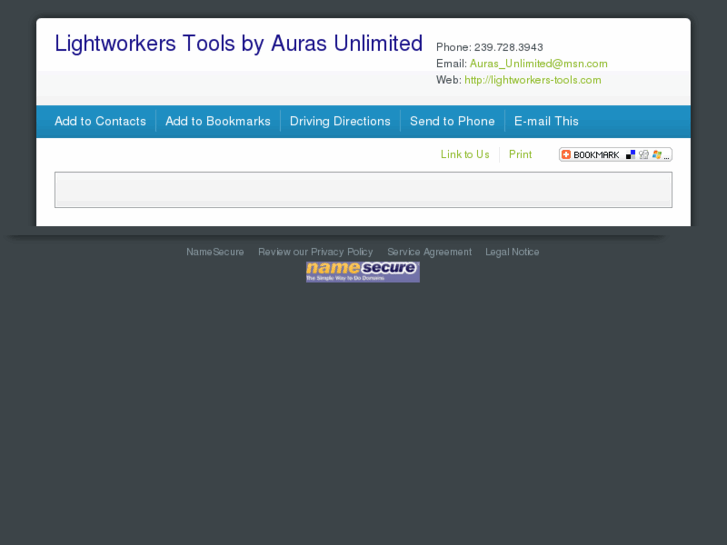Click the BOOKMARK text in share widget
727x545 pixels.
point(596,155)
